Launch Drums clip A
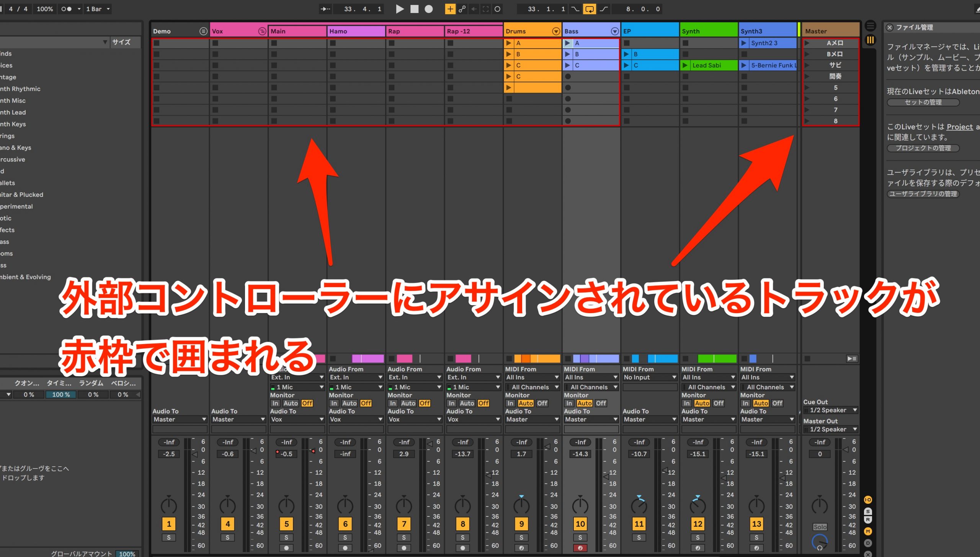980x557 pixels. [x=509, y=43]
